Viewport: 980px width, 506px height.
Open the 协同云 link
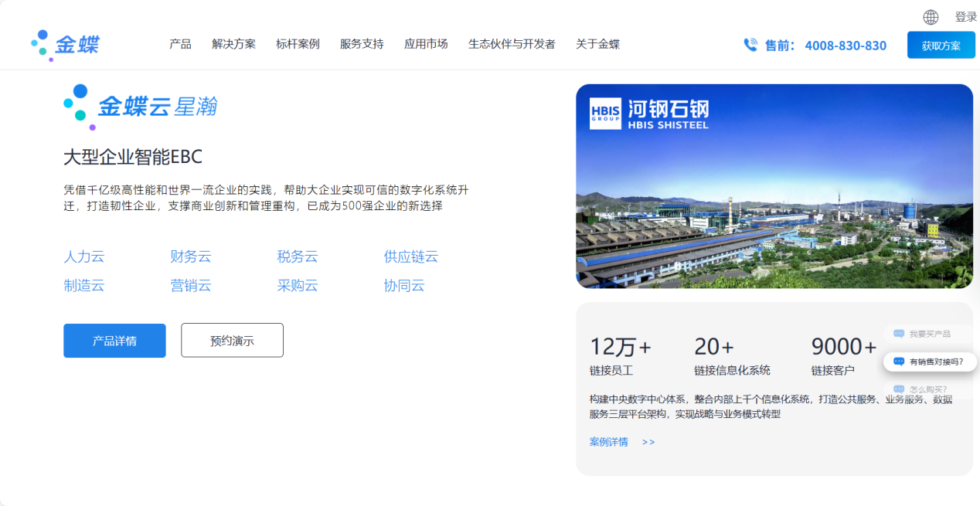click(x=404, y=286)
